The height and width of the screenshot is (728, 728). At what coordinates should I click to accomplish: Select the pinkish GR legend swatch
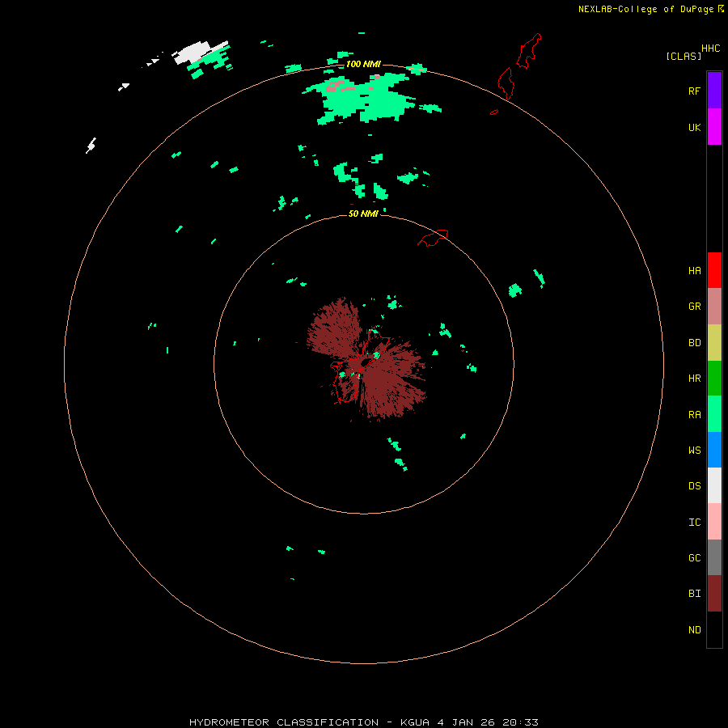tap(714, 307)
